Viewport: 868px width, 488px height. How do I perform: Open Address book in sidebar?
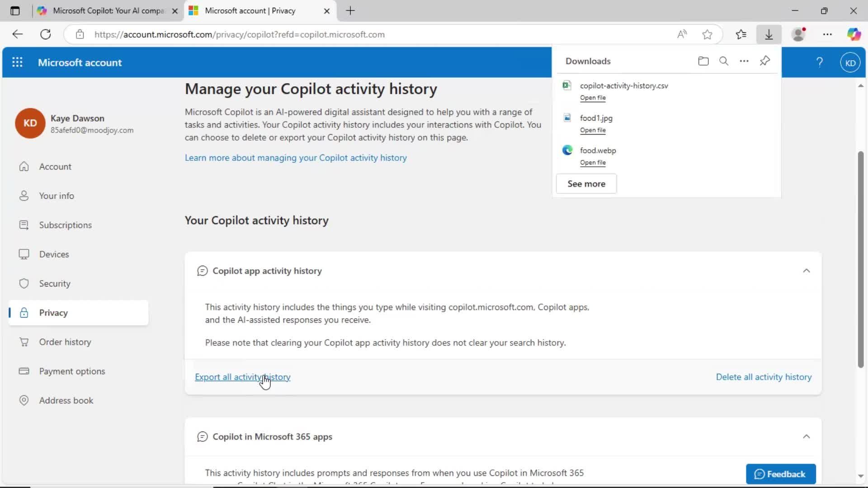click(x=78, y=401)
